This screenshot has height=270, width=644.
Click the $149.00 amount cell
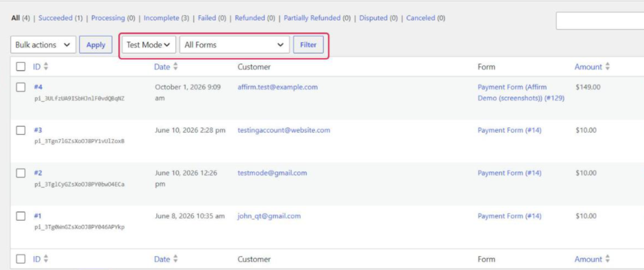(588, 87)
